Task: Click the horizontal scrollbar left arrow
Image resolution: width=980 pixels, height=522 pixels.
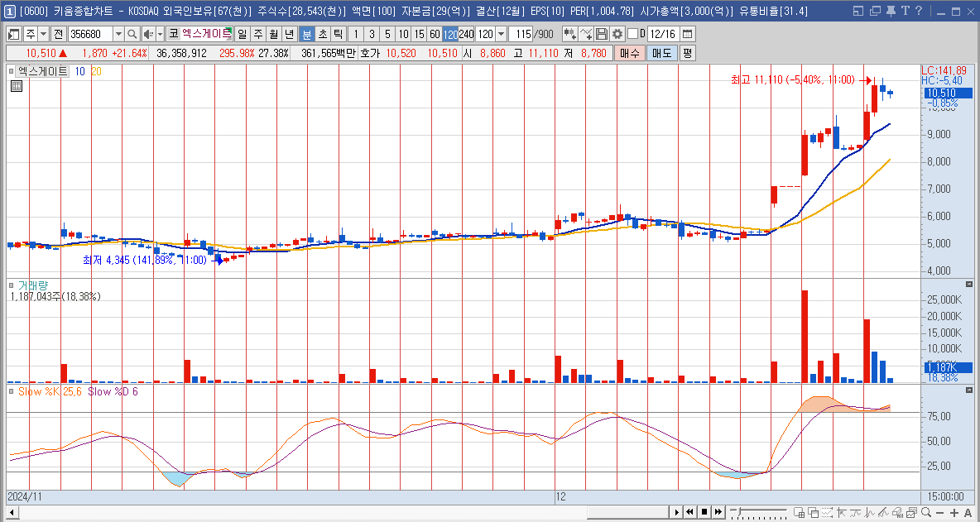Action: tap(11, 512)
